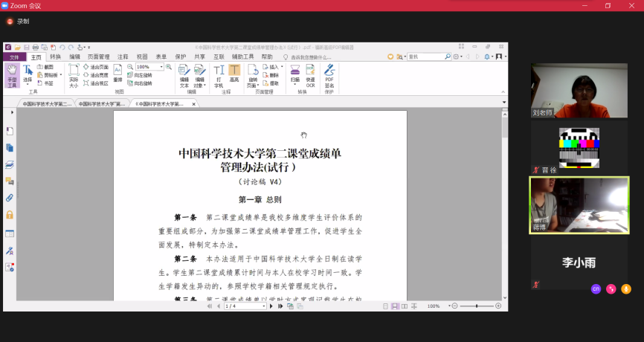Viewport: 644px width, 342px height.
Task: Open the attachments paperclip side panel
Action: [10, 198]
